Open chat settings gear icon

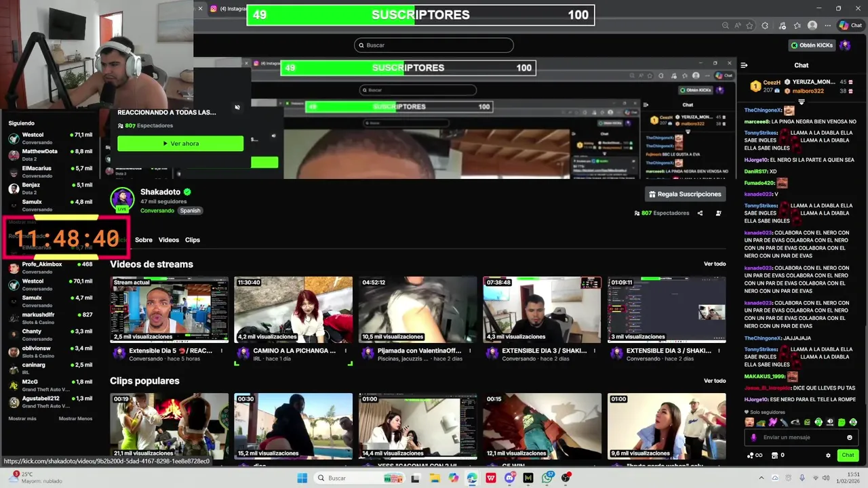[x=828, y=455]
